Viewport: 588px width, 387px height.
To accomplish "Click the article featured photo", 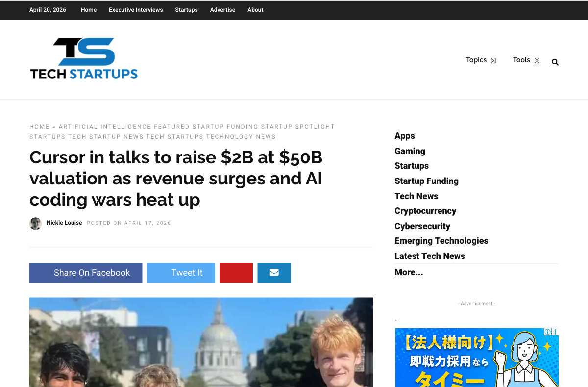I will (x=201, y=342).
